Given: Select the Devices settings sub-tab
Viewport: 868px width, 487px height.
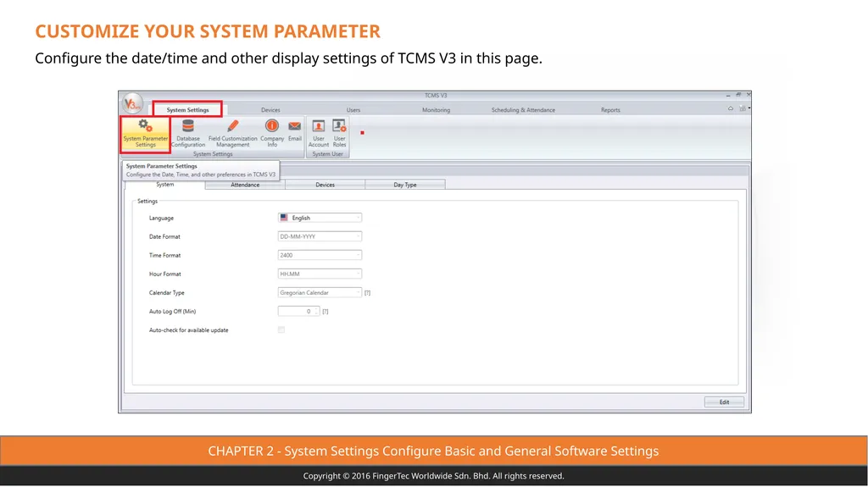Looking at the screenshot, I should [325, 185].
